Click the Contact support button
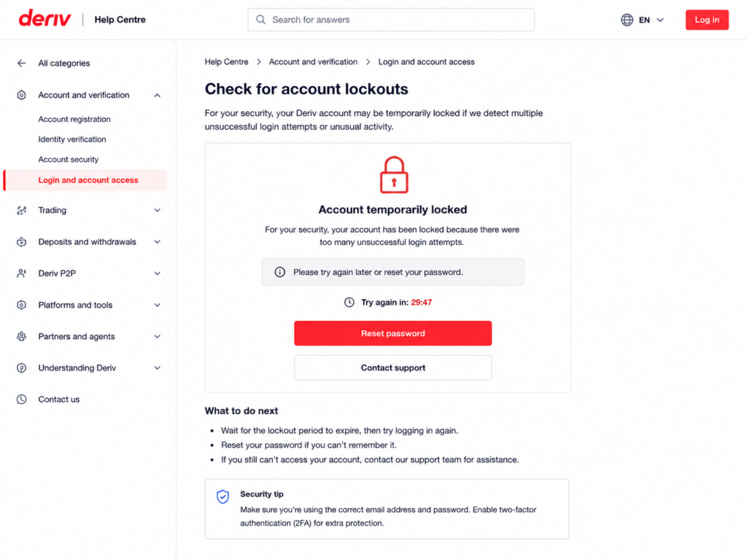Screen dimensions: 747x560 coord(392,367)
